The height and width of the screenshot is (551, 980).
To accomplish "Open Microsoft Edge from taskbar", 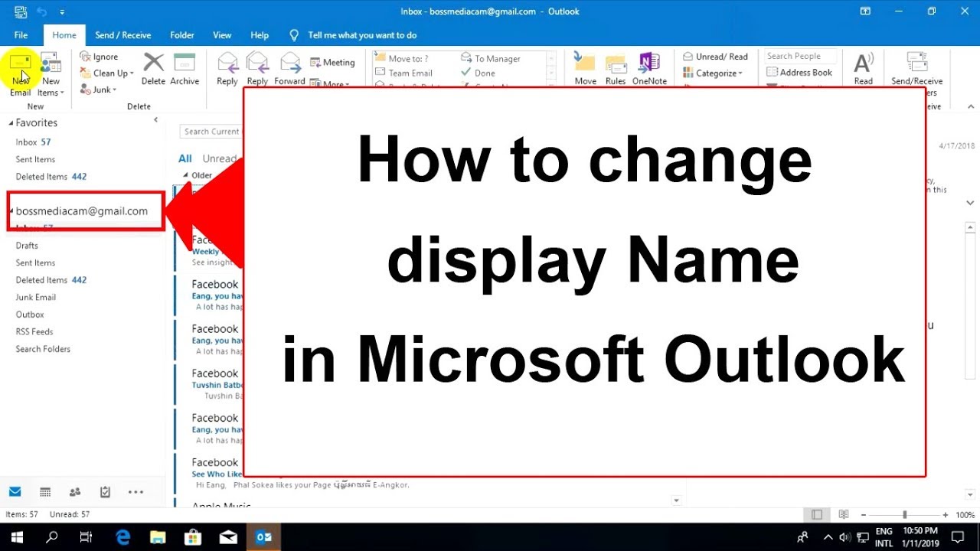I will coord(122,536).
